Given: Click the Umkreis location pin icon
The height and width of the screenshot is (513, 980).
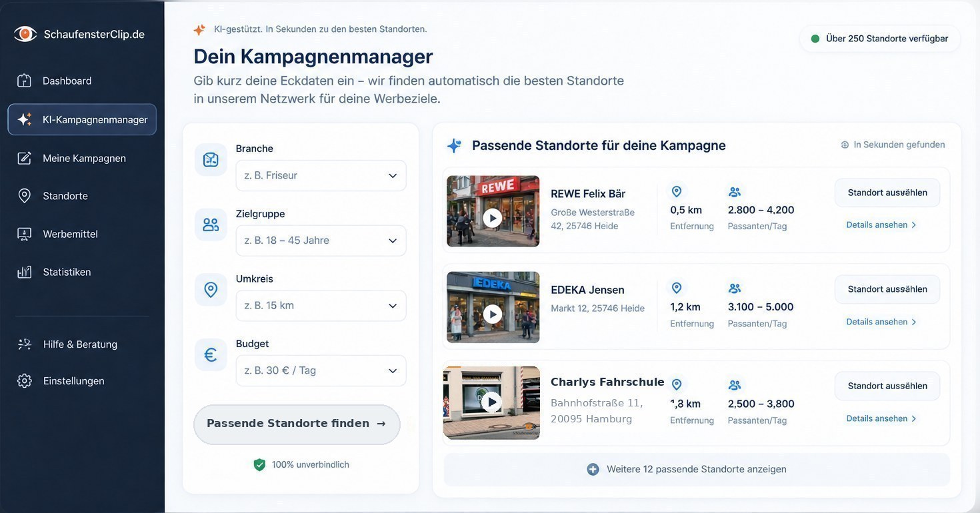Looking at the screenshot, I should coord(211,290).
